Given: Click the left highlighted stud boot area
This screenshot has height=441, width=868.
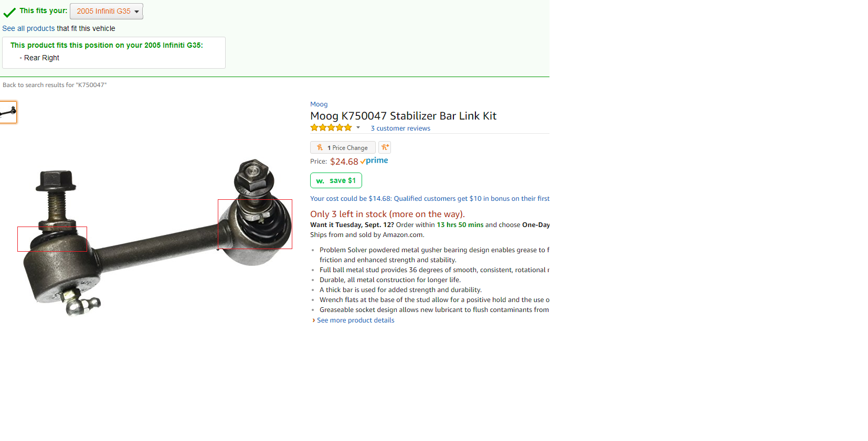Looking at the screenshot, I should (x=52, y=239).
